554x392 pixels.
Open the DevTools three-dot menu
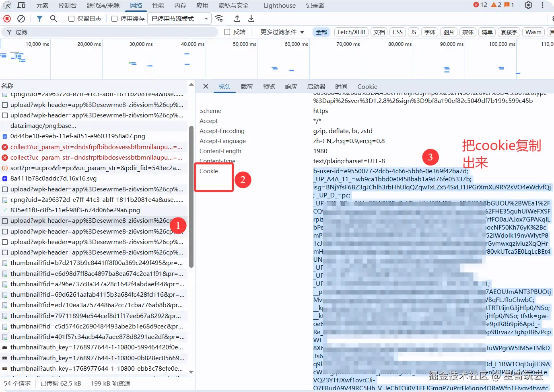coord(542,5)
